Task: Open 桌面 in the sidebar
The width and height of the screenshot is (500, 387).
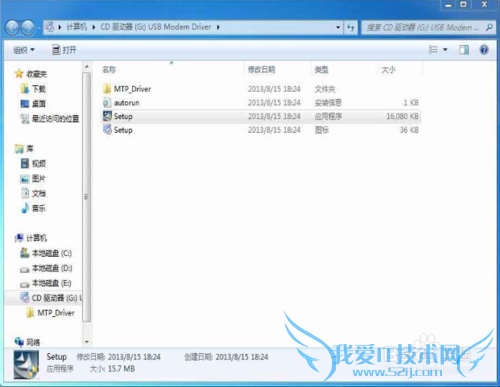Action: coord(39,104)
